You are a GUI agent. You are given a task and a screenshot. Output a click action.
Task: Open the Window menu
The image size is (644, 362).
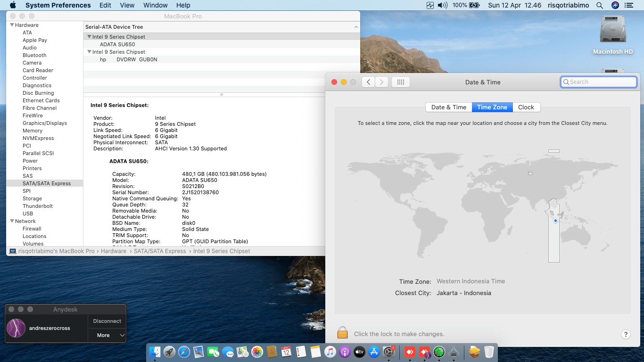(x=155, y=5)
